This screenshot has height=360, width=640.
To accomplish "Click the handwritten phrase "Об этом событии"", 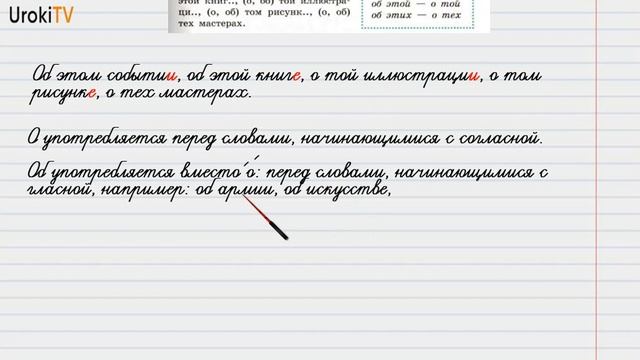I will coord(105,75).
